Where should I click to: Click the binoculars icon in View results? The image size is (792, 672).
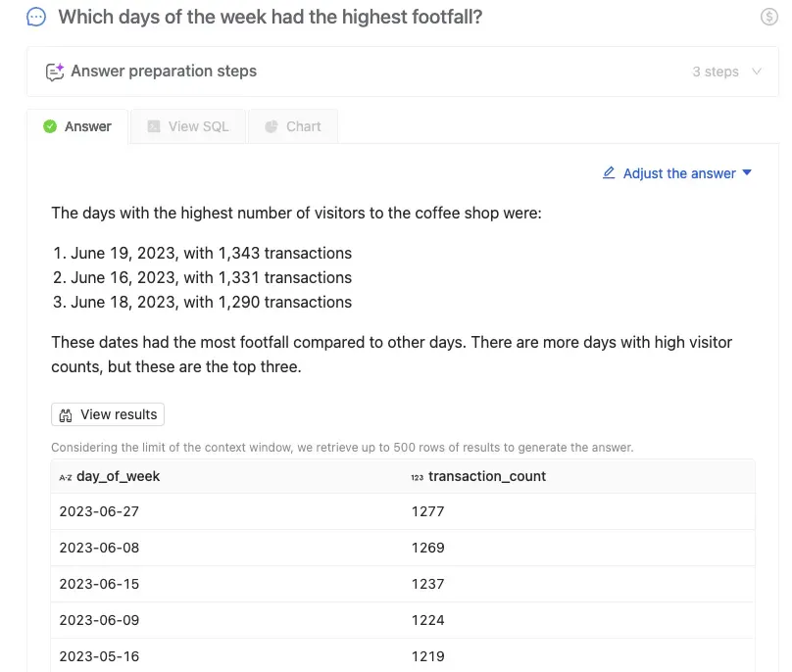pos(67,414)
